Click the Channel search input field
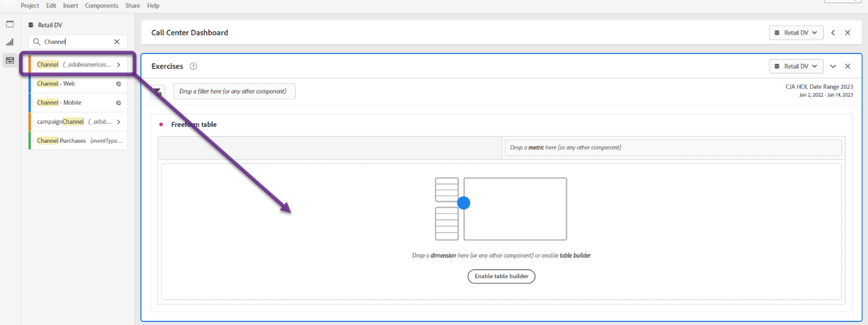The height and width of the screenshot is (325, 868). [x=78, y=42]
